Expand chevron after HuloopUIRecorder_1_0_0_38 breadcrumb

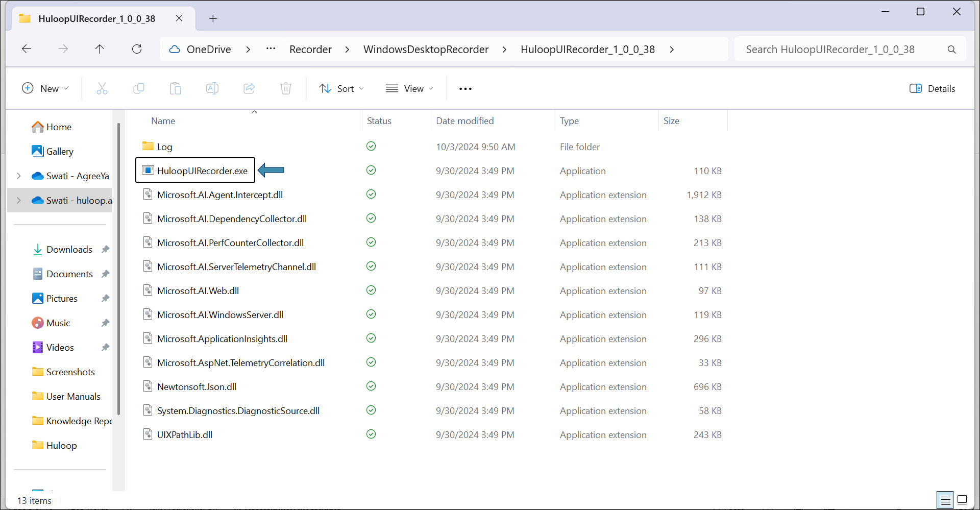[672, 50]
